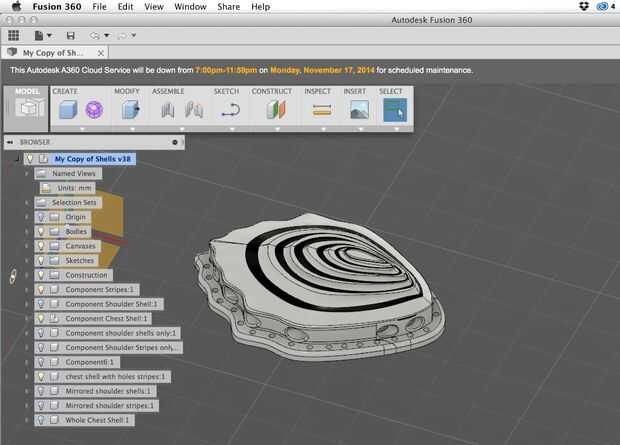
Task: Open the Modify panel dropdown arrow
Action: [x=132, y=129]
